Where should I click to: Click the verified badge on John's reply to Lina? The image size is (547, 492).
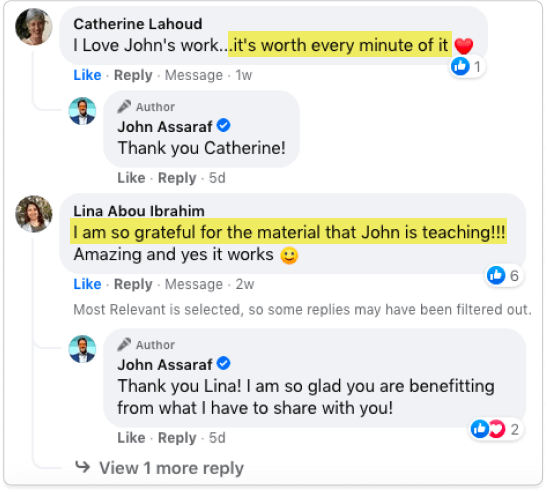coord(223,364)
